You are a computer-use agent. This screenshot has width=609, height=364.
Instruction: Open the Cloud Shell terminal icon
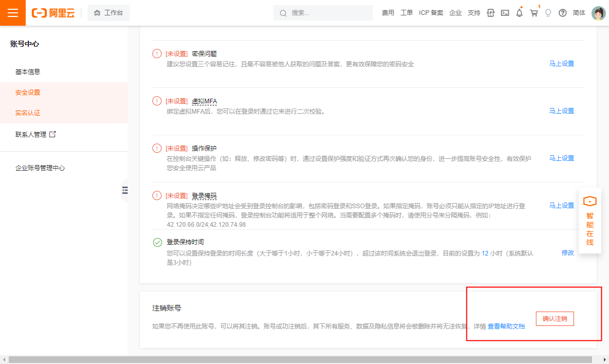505,13
